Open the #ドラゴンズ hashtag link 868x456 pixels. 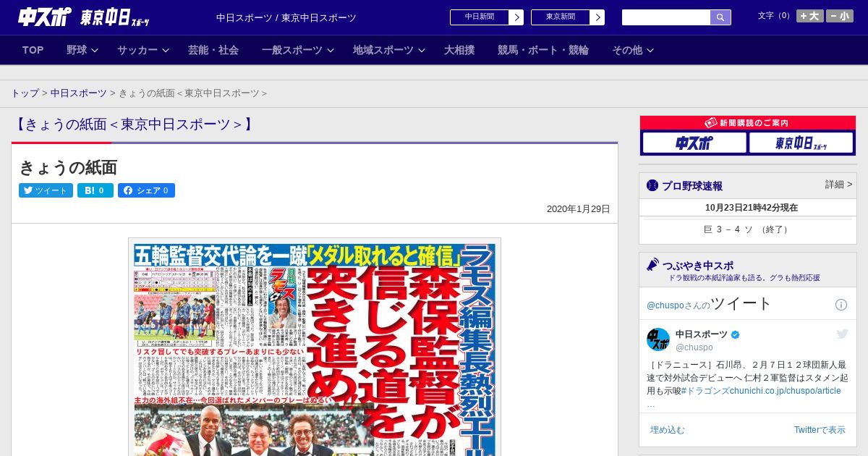click(x=705, y=391)
